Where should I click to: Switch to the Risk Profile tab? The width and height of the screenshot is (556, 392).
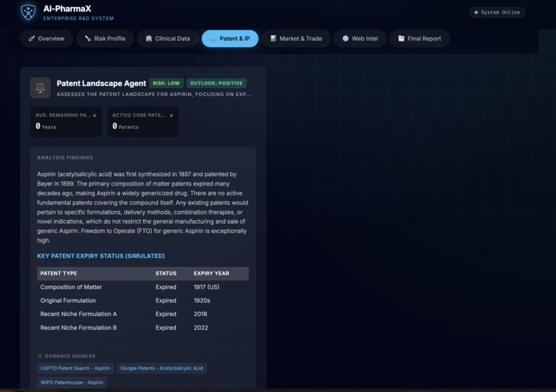point(105,39)
